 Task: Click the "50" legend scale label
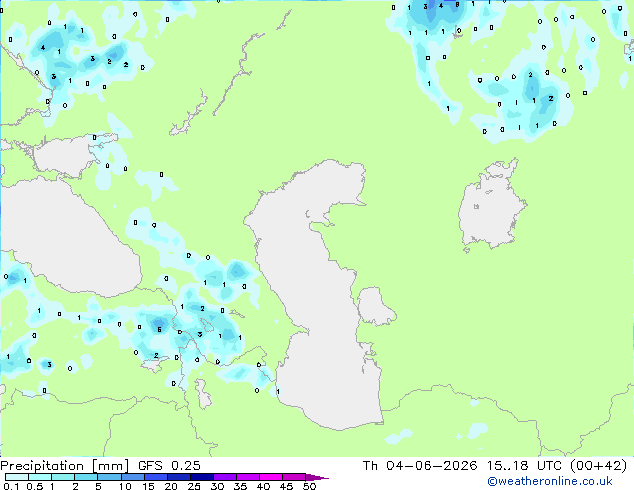[x=309, y=486]
